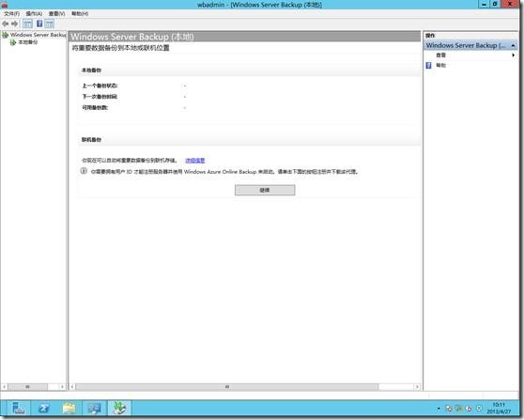The height and width of the screenshot is (420, 524).
Task: Open the 操作(A) menu
Action: (34, 14)
